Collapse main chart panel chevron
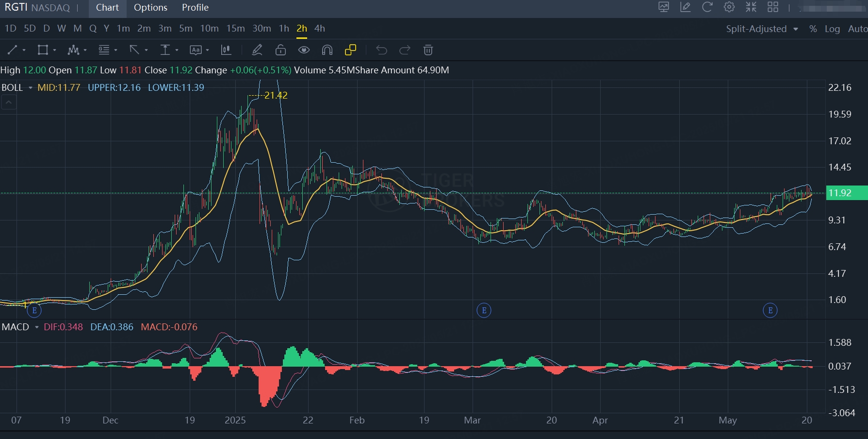Viewport: 868px width, 439px height. (x=8, y=102)
